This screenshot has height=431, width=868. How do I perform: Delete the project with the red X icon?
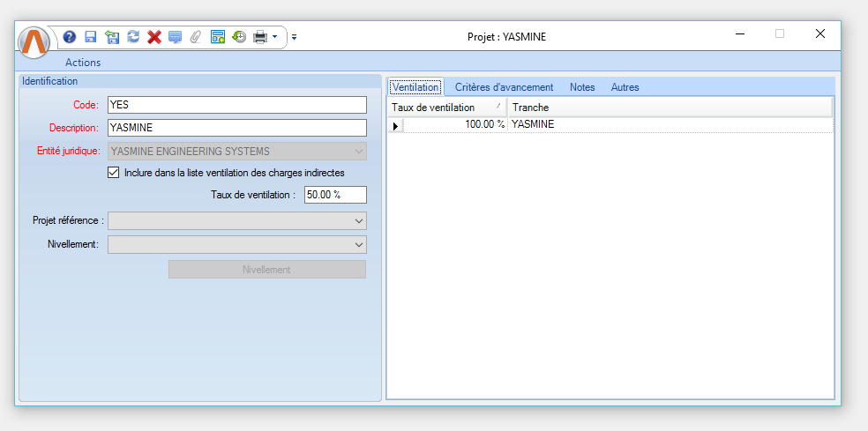pyautogui.click(x=154, y=37)
